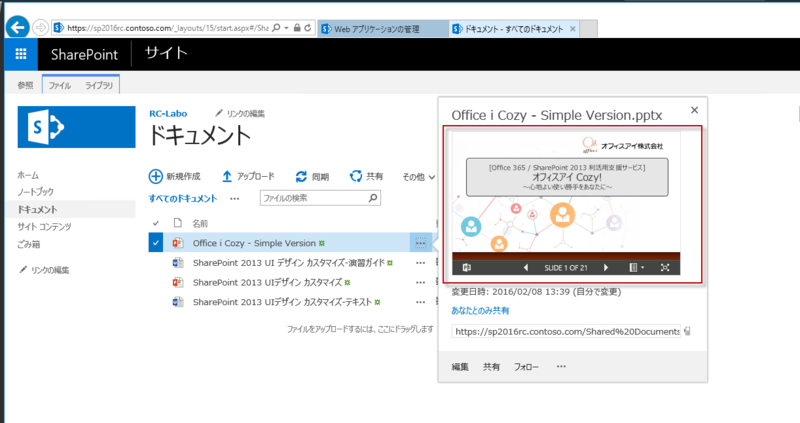Viewport: 800px width, 423px height.
Task: Click the 共有 share icon in toolbar
Action: [x=355, y=176]
